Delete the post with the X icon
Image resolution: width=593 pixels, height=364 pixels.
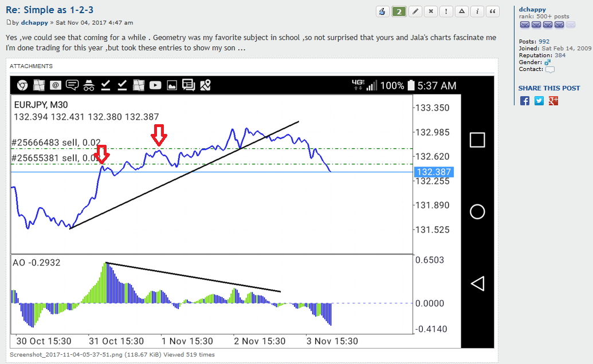click(x=430, y=11)
